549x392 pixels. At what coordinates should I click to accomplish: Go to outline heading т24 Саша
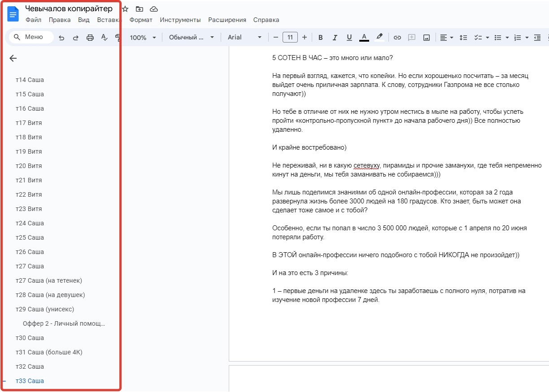(30, 223)
